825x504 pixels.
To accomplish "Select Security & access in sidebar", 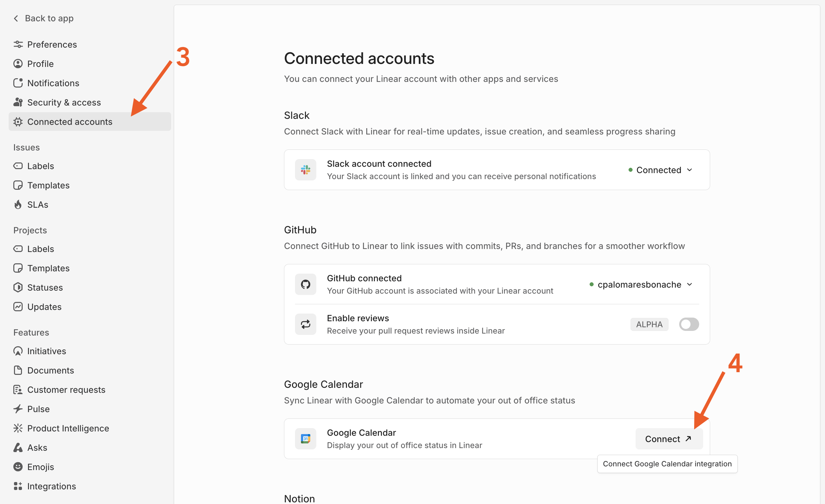I will pos(90,102).
